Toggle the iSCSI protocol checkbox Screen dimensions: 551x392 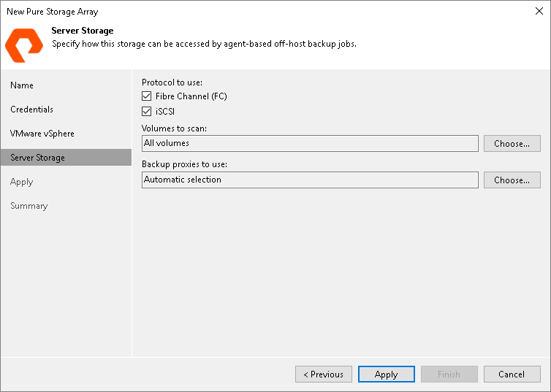point(147,111)
